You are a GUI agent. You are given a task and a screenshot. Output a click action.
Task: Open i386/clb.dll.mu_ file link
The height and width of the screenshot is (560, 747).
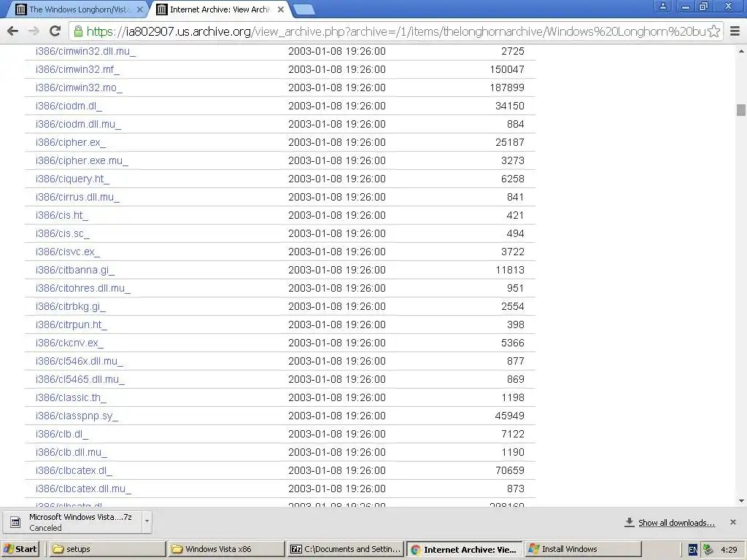[x=71, y=452]
